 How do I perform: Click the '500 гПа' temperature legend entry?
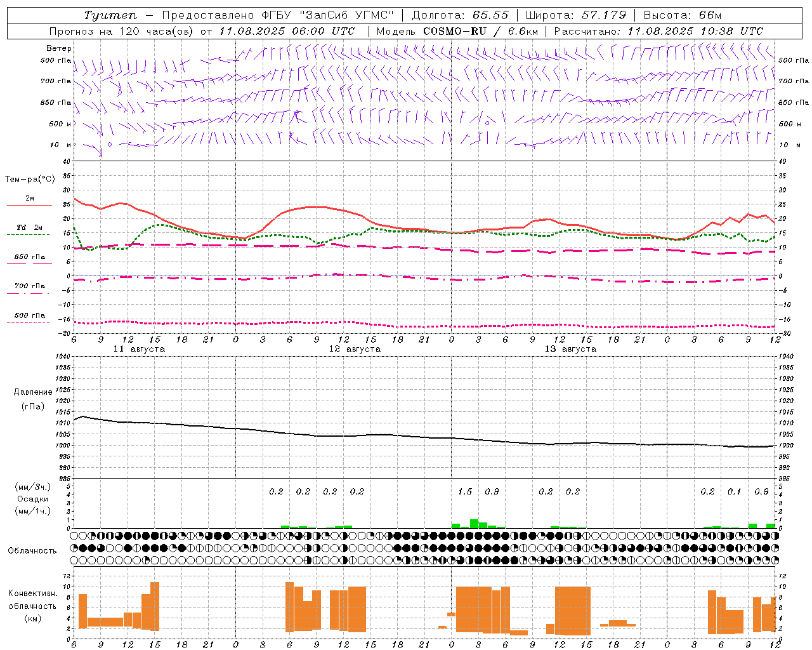[30, 315]
